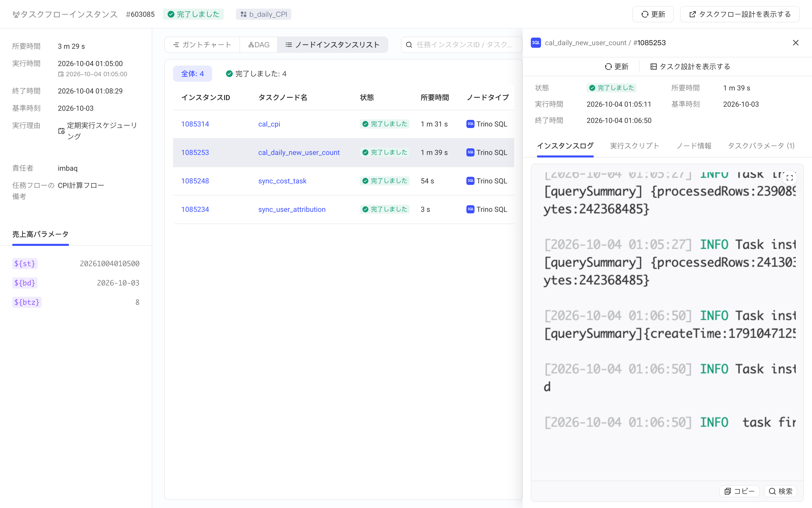Click the instance number #603085
The image size is (812, 508).
(x=140, y=14)
